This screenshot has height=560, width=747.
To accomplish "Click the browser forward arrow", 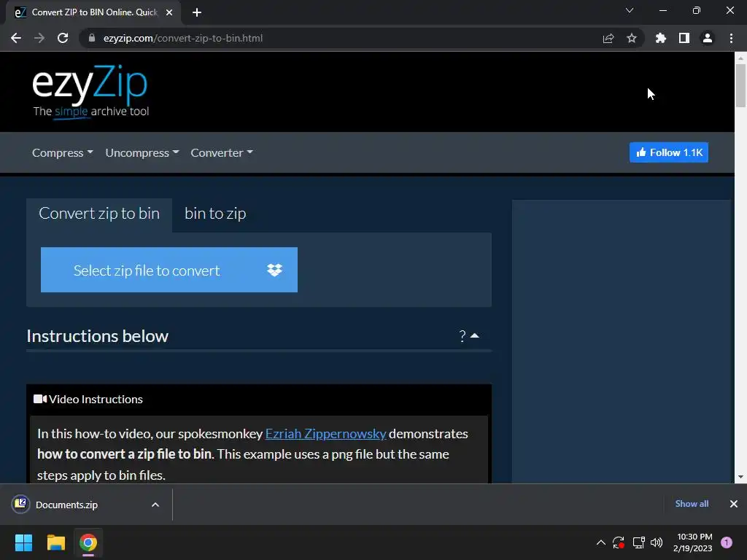I will [39, 38].
